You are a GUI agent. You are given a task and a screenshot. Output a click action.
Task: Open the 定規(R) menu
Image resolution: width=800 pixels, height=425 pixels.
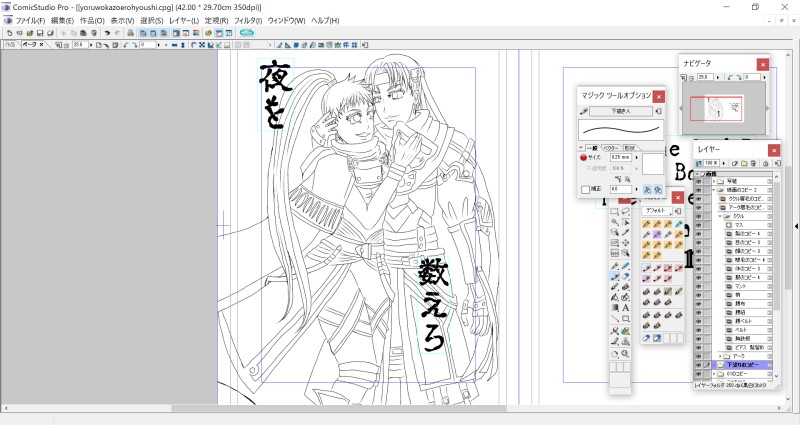216,20
